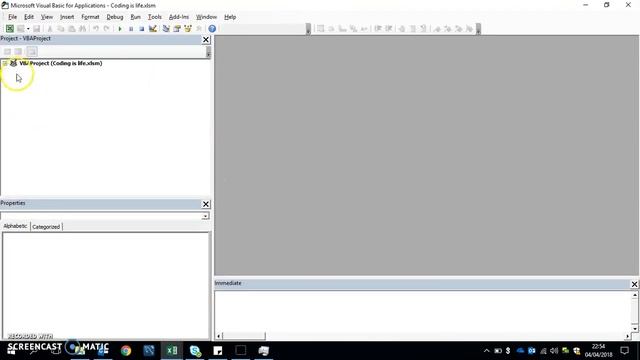Screen dimensions: 640x360
Task: Click the Insert UserForm toolbar icon
Action: click(x=20, y=29)
